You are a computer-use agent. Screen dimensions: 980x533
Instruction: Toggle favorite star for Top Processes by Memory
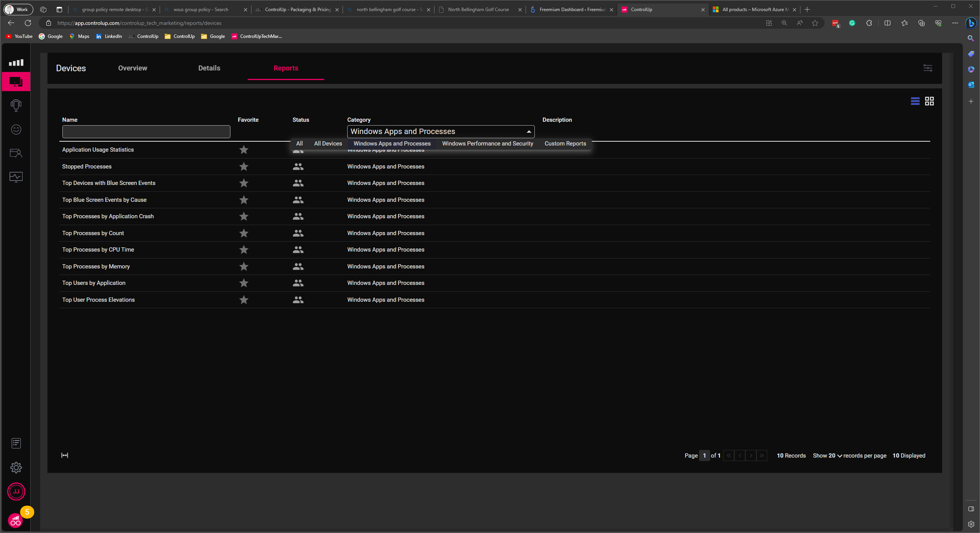click(243, 266)
